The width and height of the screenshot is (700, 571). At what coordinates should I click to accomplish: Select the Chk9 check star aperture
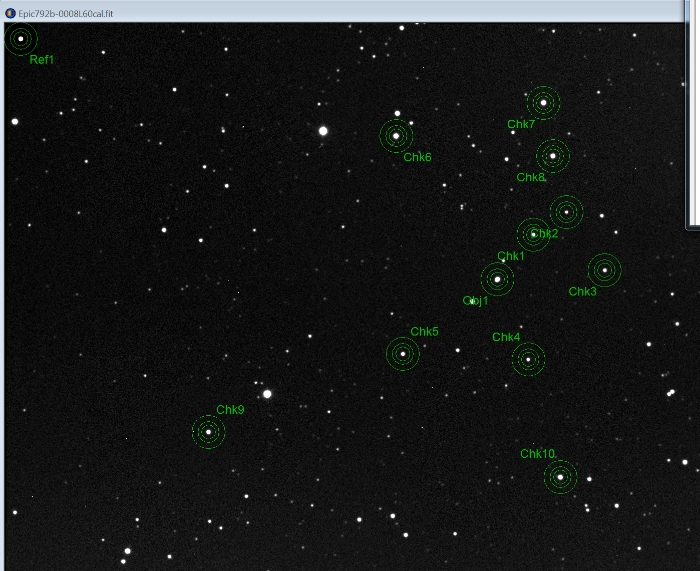click(208, 432)
